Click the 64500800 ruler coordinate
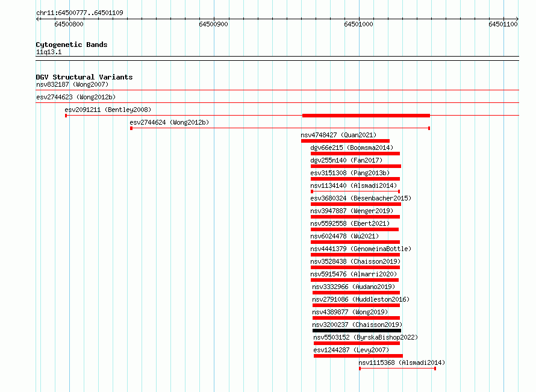The image size is (536, 392). coord(69,24)
